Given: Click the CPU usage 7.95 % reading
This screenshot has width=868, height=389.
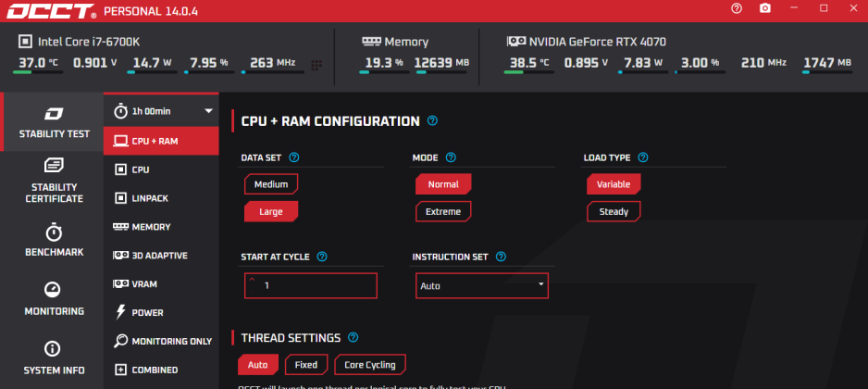Looking at the screenshot, I should [209, 63].
